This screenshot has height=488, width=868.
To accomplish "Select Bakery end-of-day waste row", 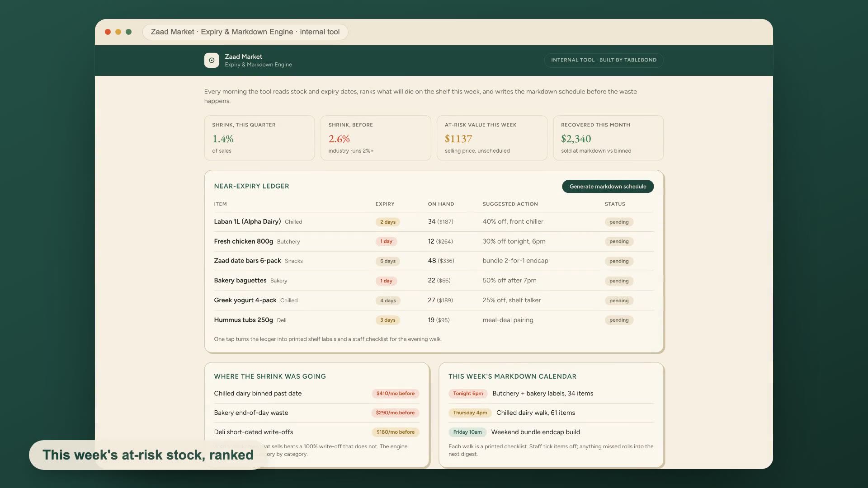I will click(316, 413).
